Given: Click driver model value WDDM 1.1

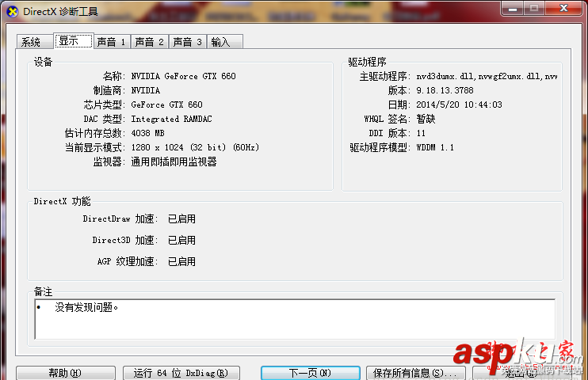Looking at the screenshot, I should tap(435, 147).
